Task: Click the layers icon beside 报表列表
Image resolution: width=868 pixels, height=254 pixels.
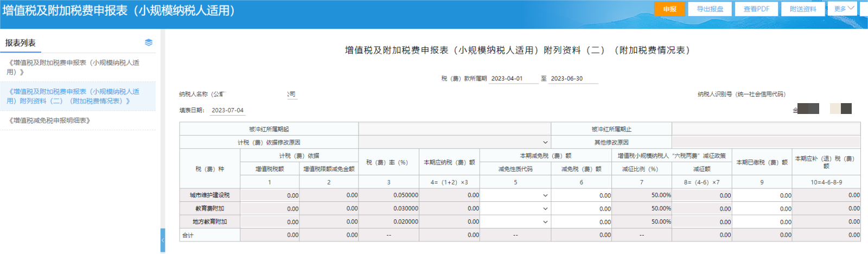Action: pyautogui.click(x=149, y=42)
